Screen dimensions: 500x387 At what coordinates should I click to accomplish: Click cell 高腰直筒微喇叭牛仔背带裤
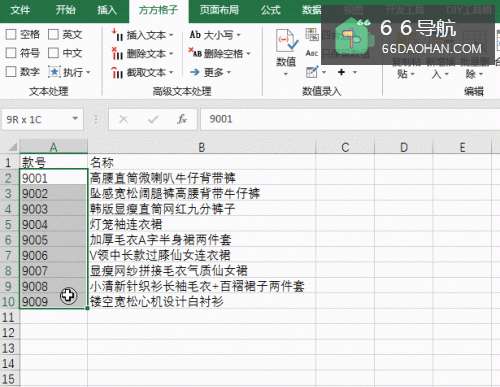pos(201,178)
